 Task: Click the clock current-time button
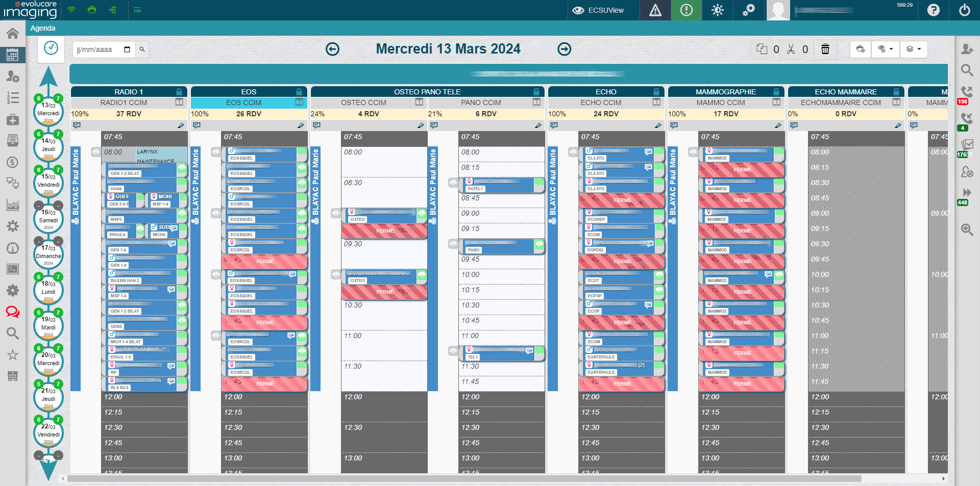pyautogui.click(x=51, y=48)
